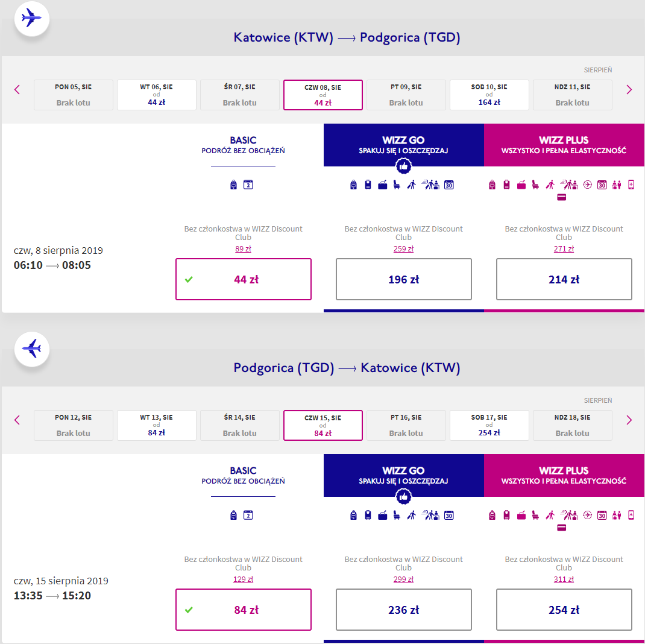Click thumbs-up badge on outbound WIZZ GO header

(x=403, y=166)
